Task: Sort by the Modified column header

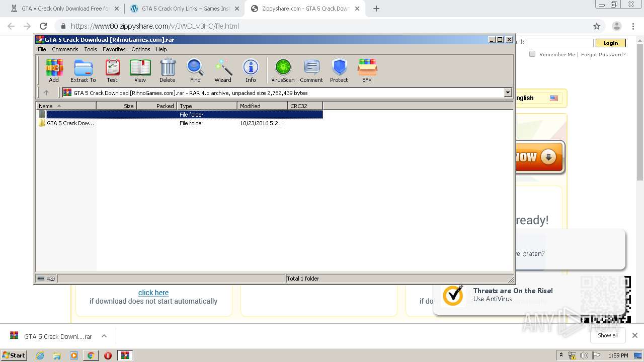Action: click(x=262, y=106)
